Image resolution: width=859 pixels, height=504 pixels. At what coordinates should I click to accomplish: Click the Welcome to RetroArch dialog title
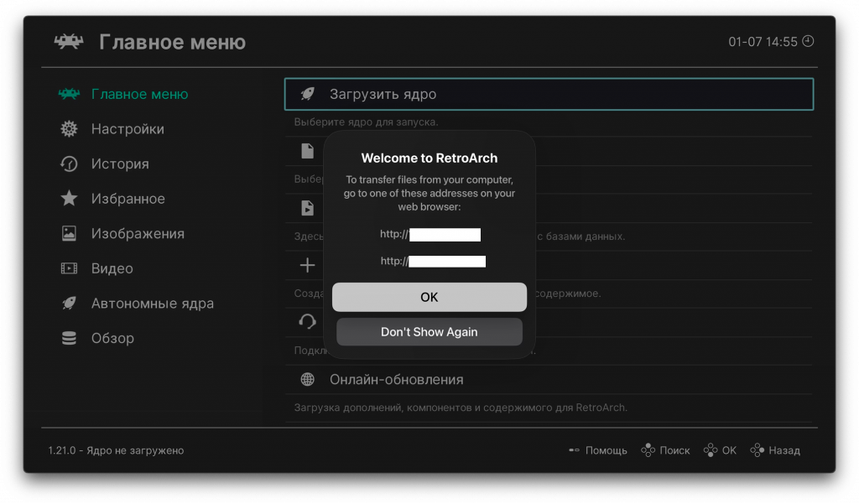(x=429, y=158)
